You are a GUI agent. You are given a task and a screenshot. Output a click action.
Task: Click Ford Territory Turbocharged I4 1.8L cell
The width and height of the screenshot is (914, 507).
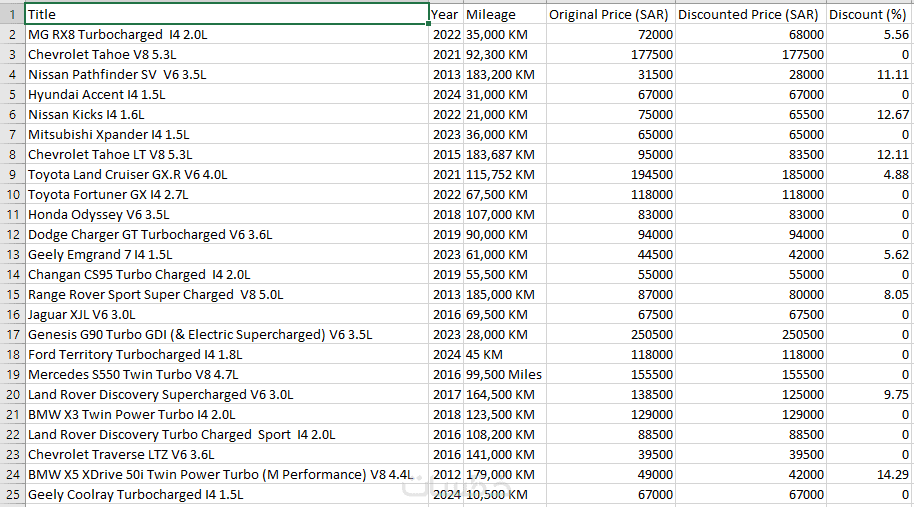(x=227, y=355)
